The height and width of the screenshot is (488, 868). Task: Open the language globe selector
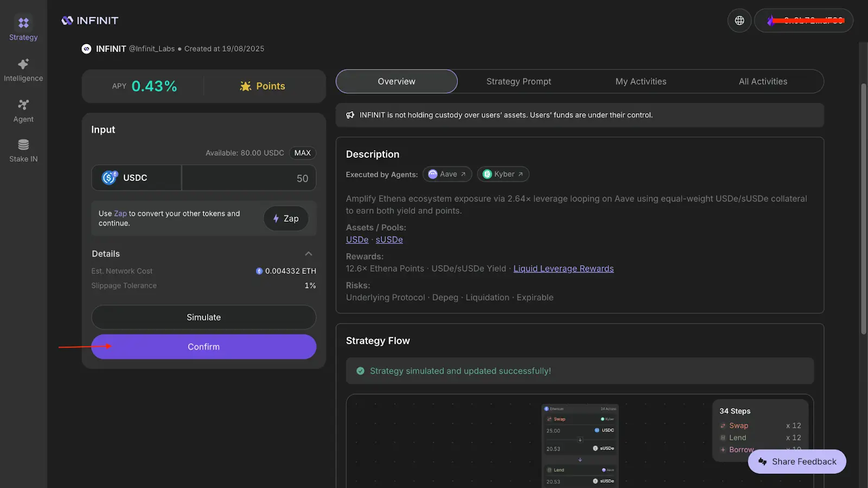739,21
